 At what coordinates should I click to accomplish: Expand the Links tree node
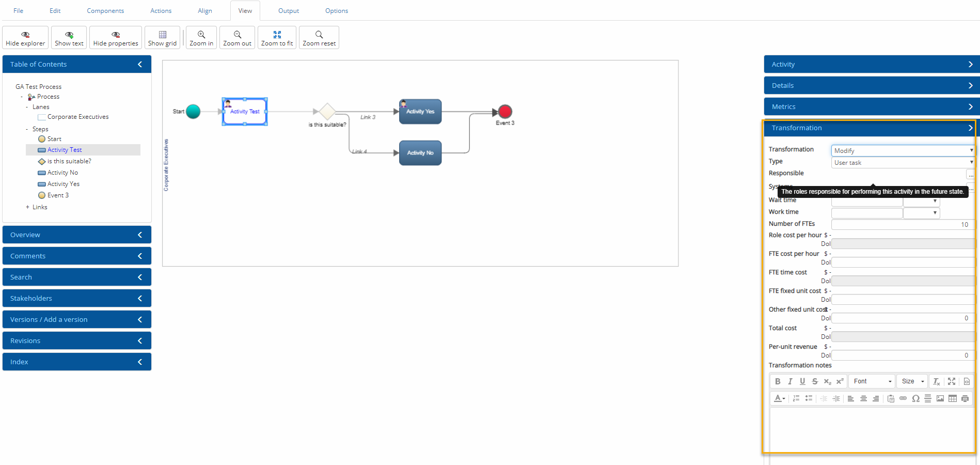click(28, 207)
